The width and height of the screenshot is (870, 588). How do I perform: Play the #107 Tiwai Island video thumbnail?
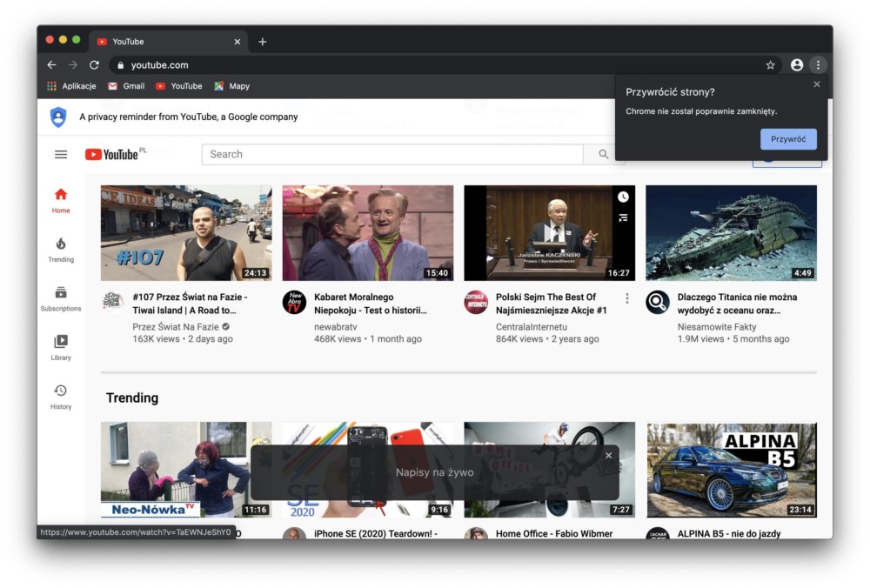pos(186,233)
